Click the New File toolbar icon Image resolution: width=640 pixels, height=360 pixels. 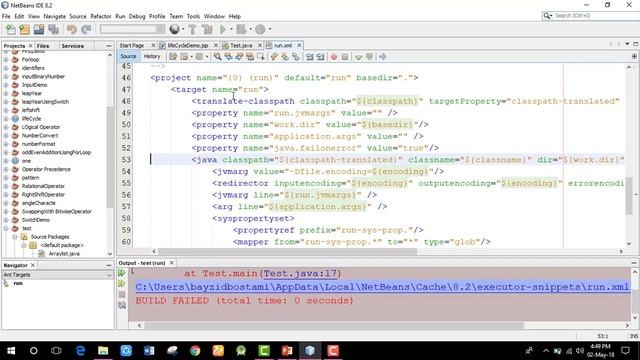pos(11,29)
